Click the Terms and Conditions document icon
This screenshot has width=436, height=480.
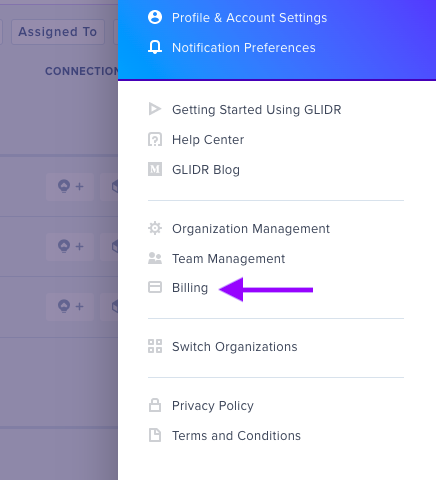tap(155, 435)
